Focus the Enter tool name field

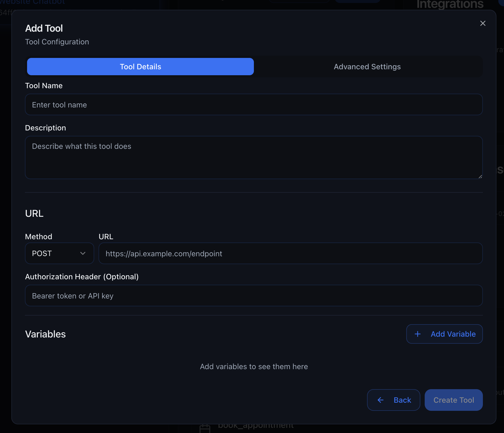point(254,104)
